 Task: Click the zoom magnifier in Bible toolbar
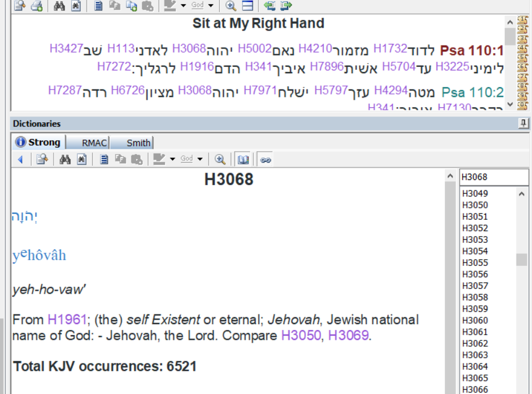[231, 6]
